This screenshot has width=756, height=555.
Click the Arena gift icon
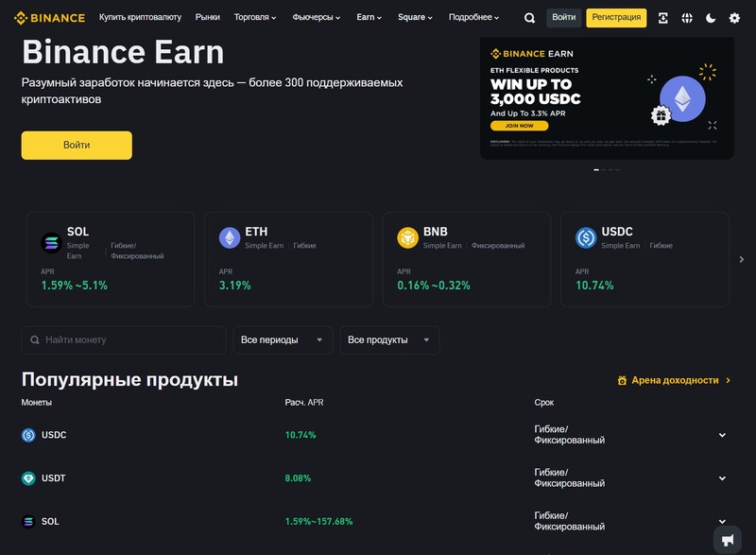pyautogui.click(x=622, y=380)
